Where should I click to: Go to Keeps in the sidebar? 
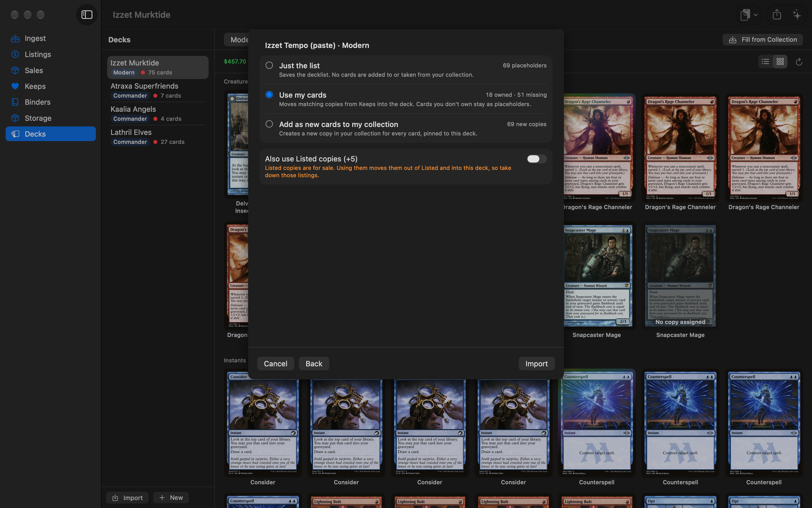tap(51, 86)
